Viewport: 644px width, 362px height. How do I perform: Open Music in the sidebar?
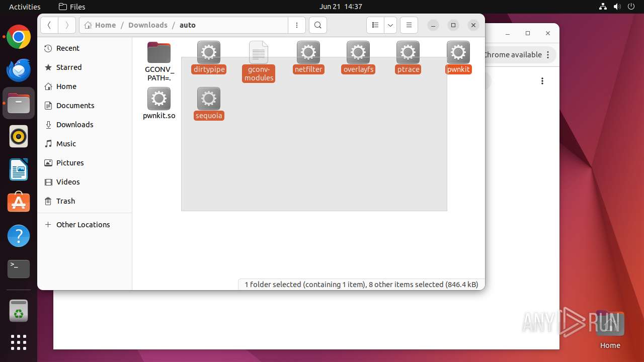tap(85, 144)
